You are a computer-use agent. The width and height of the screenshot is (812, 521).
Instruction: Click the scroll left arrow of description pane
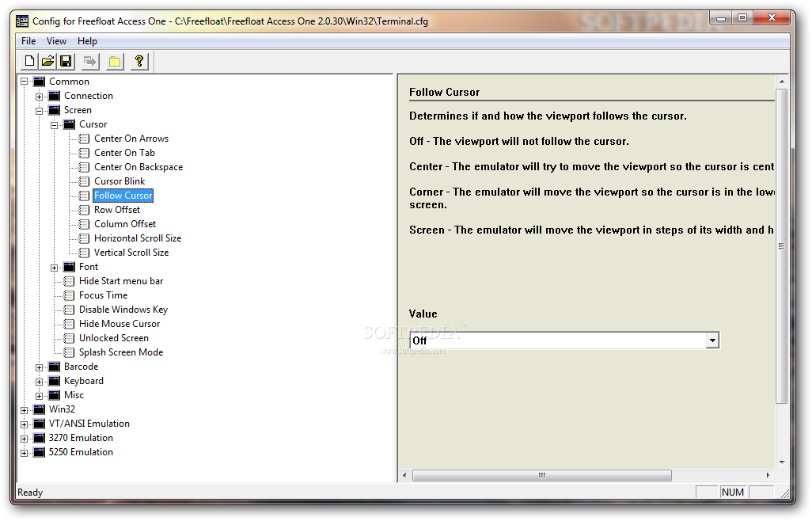404,475
